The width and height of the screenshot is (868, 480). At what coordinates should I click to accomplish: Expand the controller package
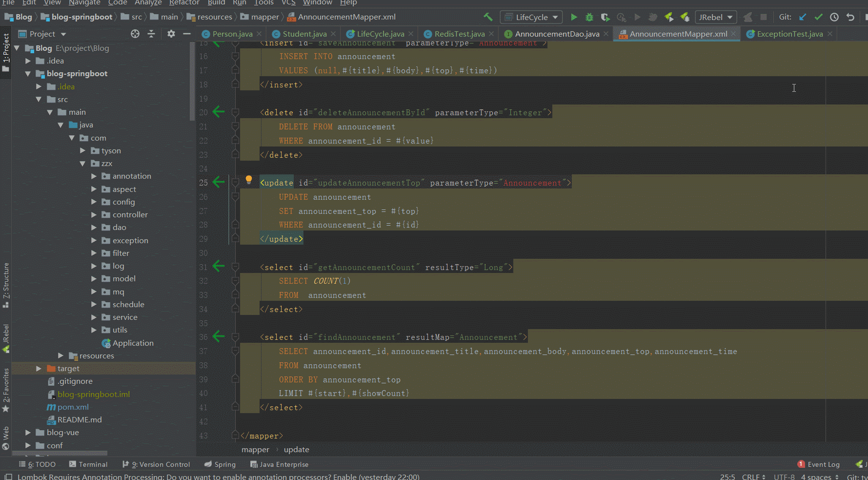94,214
